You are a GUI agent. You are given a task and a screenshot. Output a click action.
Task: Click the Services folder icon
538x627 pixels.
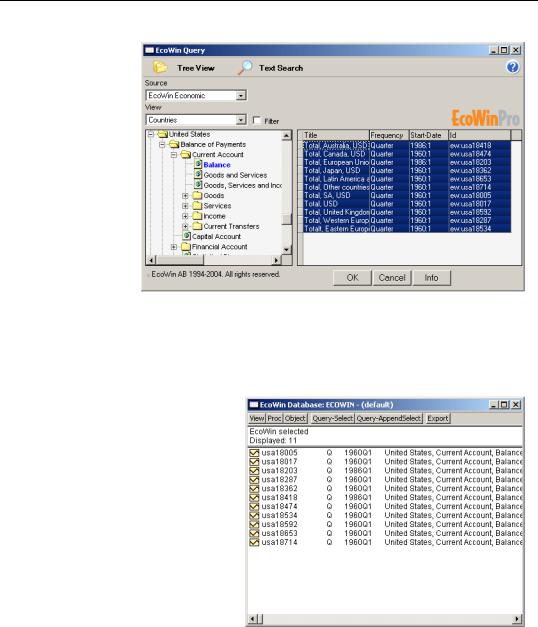point(197,206)
